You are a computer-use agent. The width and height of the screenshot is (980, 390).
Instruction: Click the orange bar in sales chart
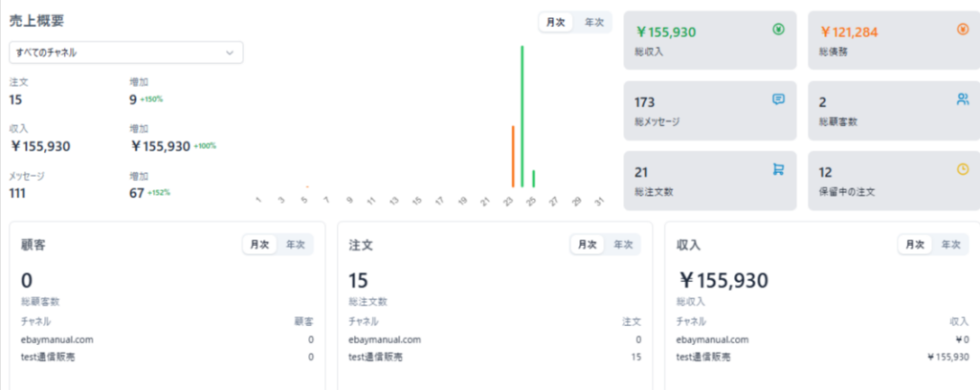click(x=513, y=156)
